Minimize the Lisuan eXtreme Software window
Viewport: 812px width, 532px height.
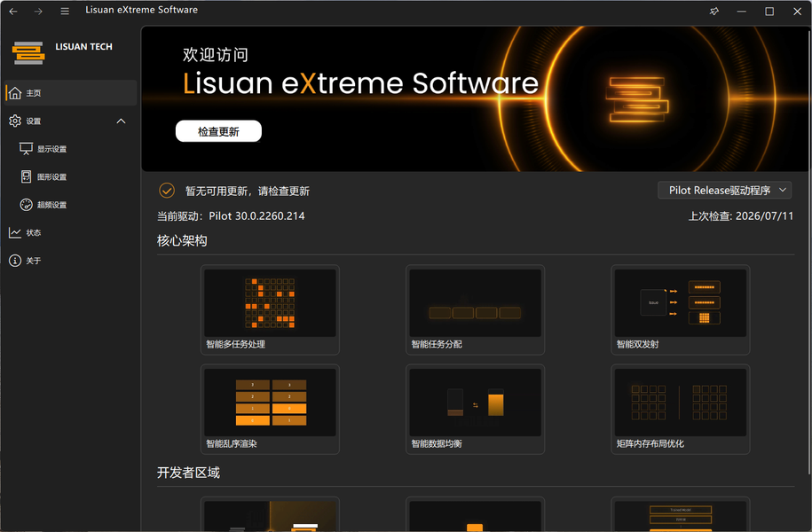[742, 11]
